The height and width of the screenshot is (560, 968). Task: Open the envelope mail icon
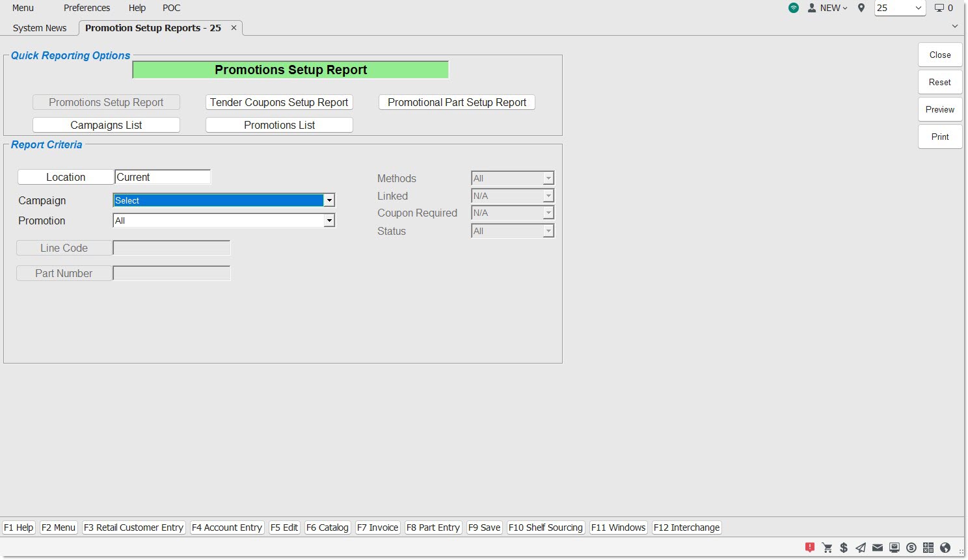pyautogui.click(x=878, y=548)
